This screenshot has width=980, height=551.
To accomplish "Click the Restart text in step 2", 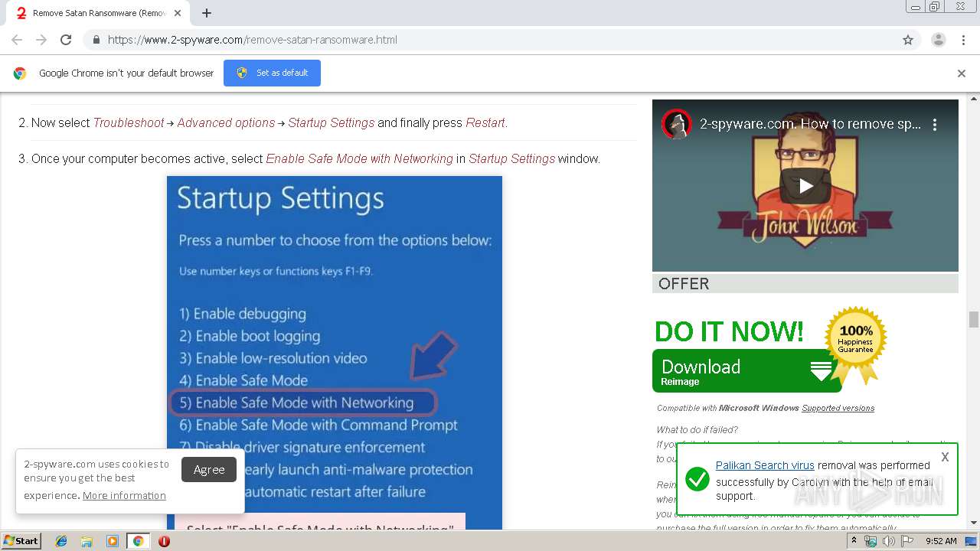I will pyautogui.click(x=485, y=122).
